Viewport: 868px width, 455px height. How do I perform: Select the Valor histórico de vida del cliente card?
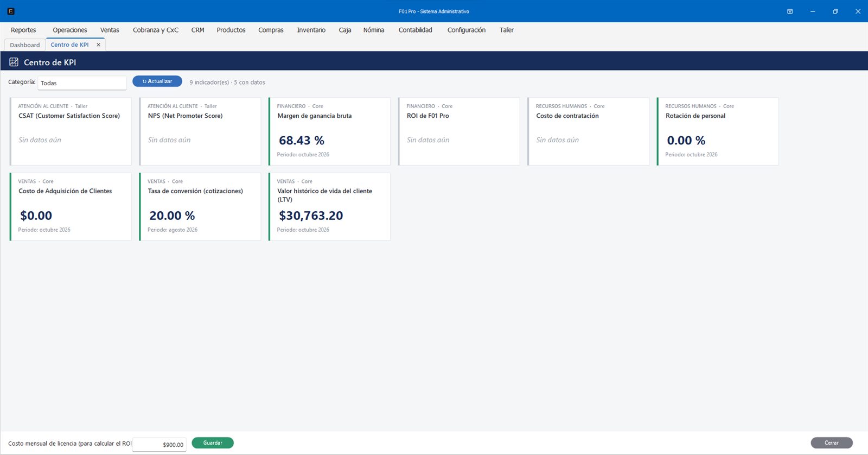[329, 207]
